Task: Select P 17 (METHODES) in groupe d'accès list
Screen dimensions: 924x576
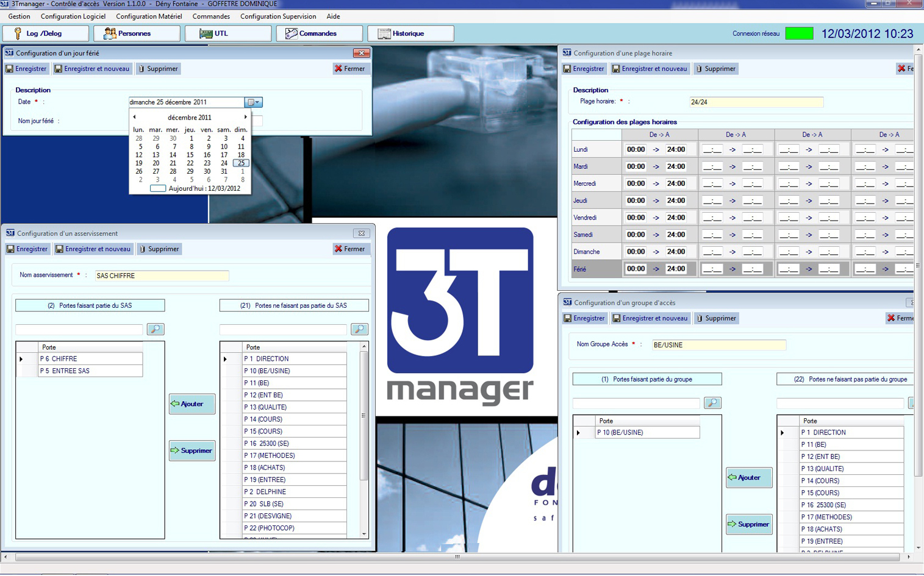Action: (851, 517)
